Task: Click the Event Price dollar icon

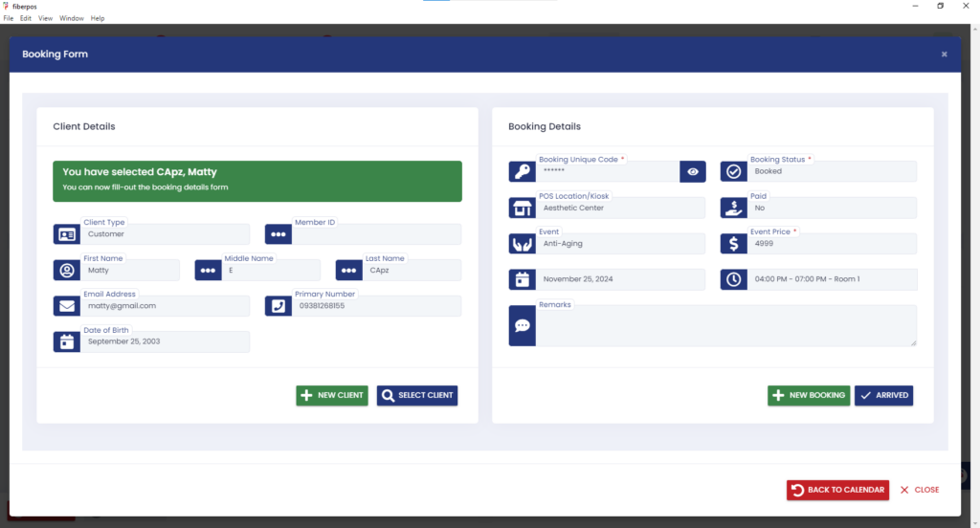Action: [733, 244]
